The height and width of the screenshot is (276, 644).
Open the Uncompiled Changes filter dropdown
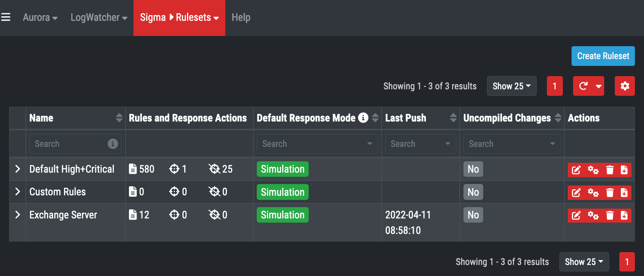pos(512,144)
